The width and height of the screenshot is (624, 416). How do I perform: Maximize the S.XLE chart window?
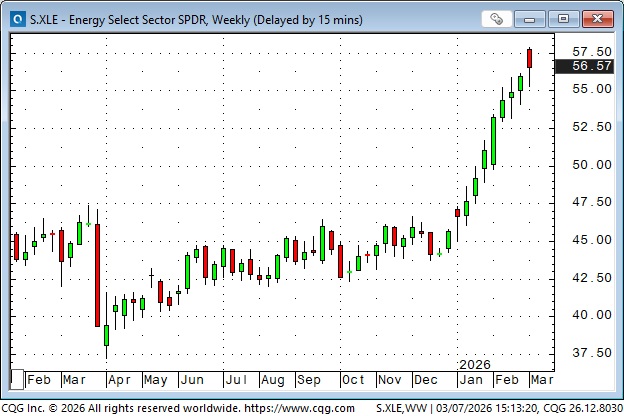pyautogui.click(x=564, y=18)
